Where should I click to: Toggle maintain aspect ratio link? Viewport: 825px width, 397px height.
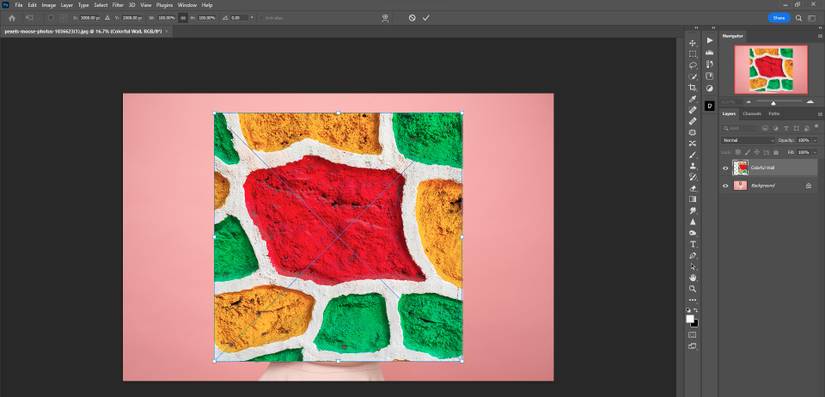(183, 18)
